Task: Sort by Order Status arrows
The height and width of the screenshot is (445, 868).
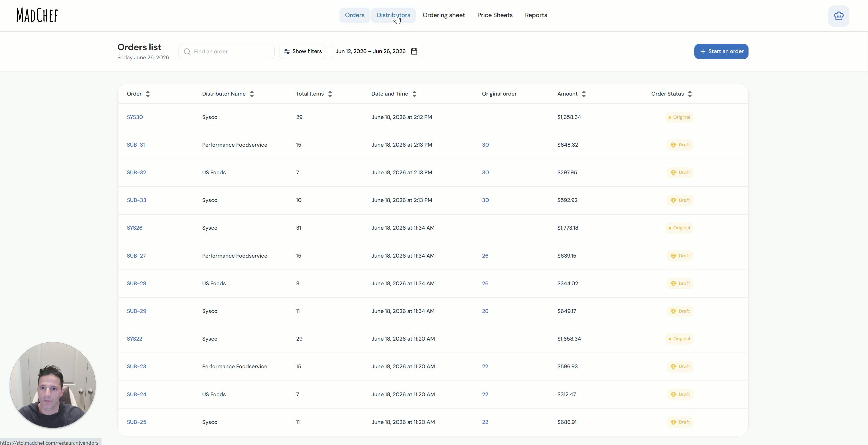Action: tap(690, 94)
